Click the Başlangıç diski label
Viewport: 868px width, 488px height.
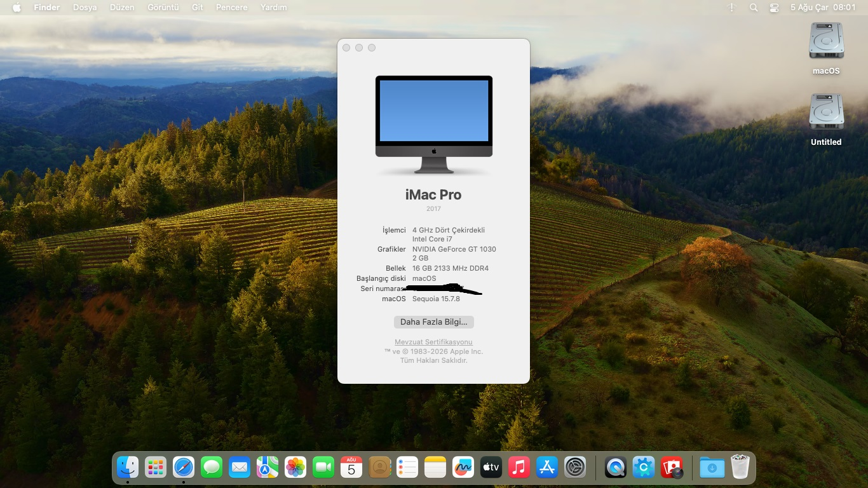coord(381,278)
